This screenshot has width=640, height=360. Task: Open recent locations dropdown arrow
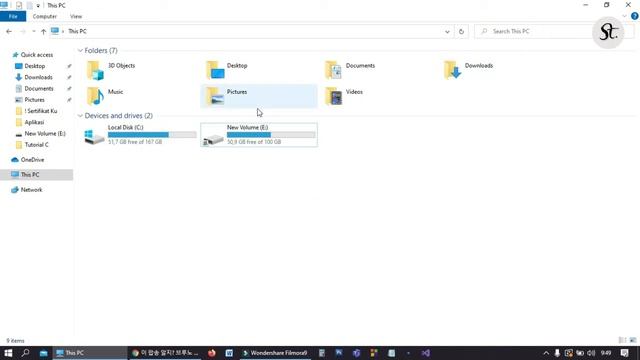point(33,31)
